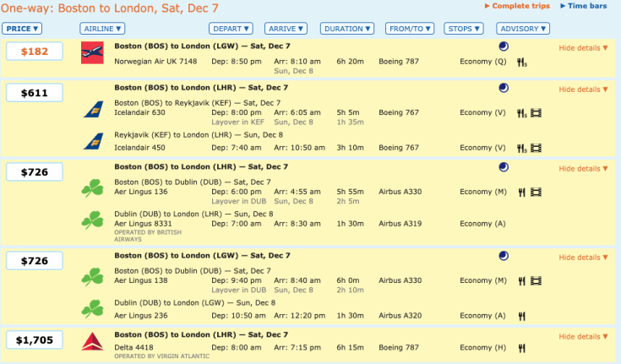621x364 pixels.
Task: Click meal icon for Delta 4418
Action: tap(521, 348)
